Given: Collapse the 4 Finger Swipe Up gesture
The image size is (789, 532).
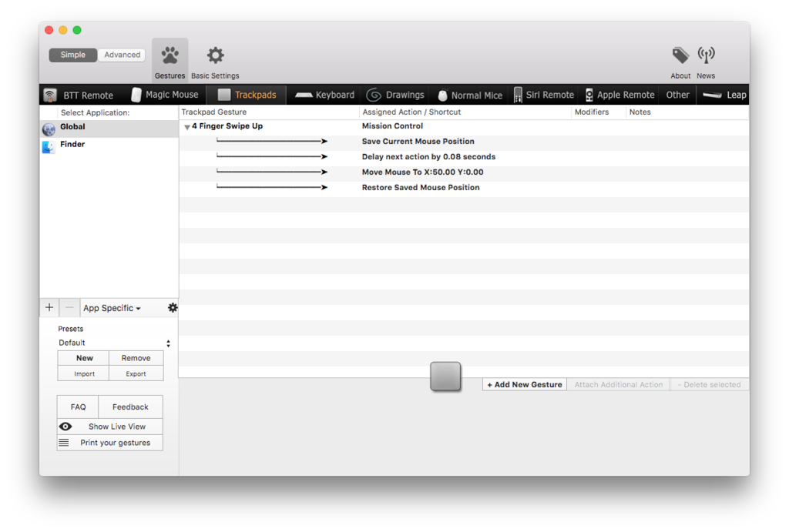Looking at the screenshot, I should point(186,127).
